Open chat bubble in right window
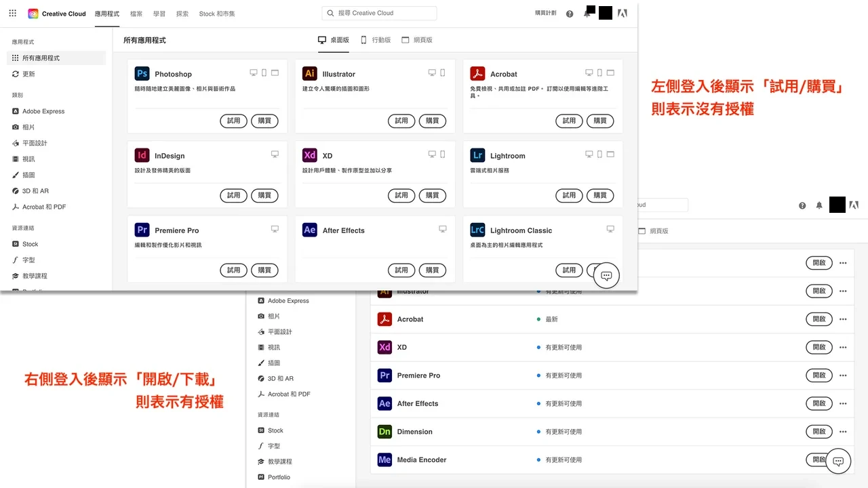This screenshot has width=868, height=488. [x=838, y=462]
